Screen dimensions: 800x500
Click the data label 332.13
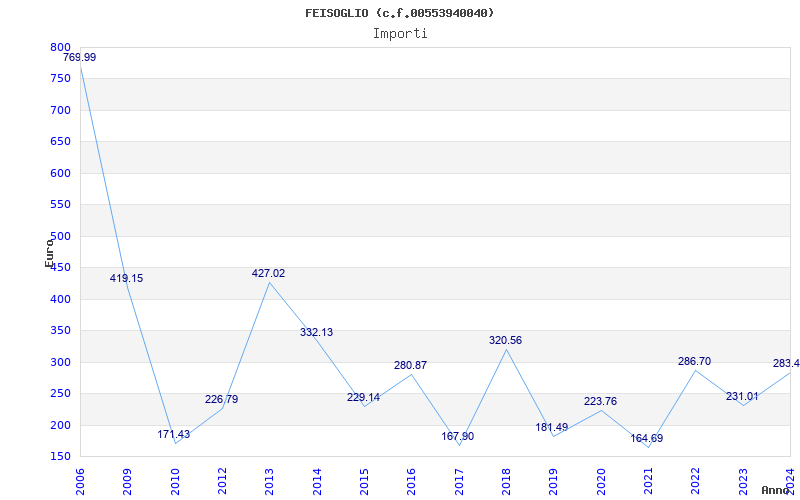pyautogui.click(x=316, y=333)
